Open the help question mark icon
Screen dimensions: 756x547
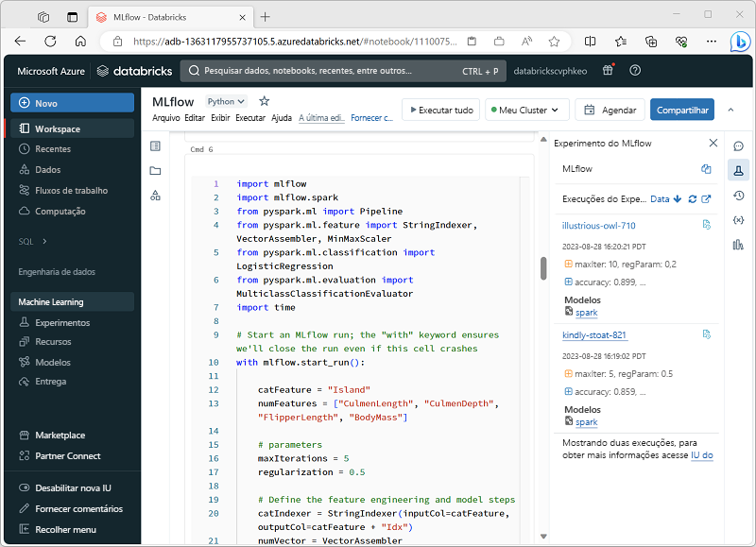click(x=635, y=70)
